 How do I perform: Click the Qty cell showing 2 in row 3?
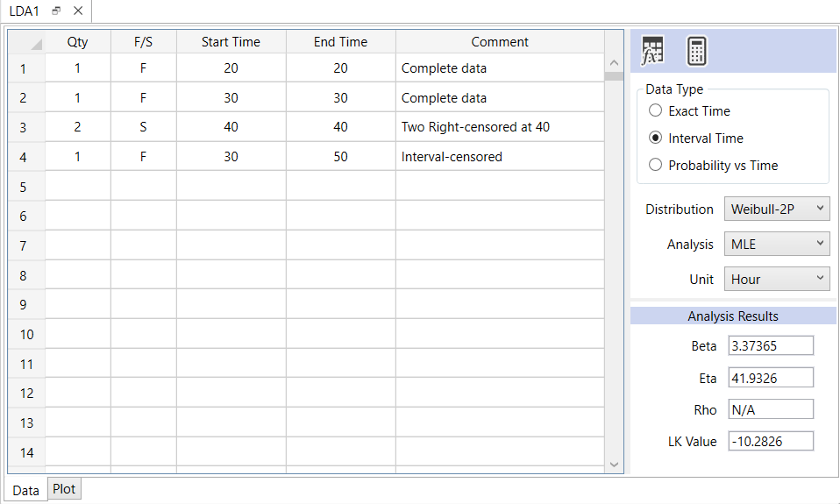pyautogui.click(x=78, y=127)
